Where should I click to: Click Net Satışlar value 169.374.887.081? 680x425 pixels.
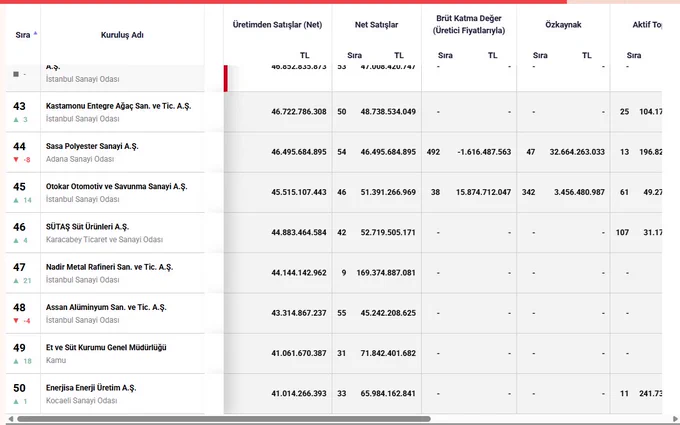(x=386, y=273)
